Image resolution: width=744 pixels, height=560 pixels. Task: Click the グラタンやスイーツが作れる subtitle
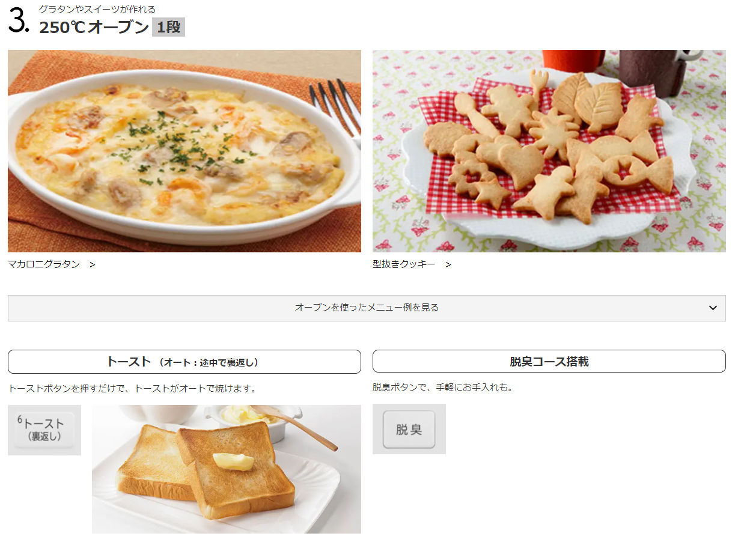pos(97,9)
